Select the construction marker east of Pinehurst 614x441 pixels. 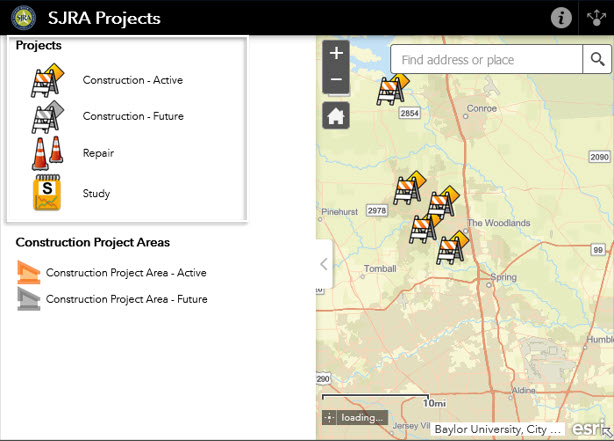point(409,188)
